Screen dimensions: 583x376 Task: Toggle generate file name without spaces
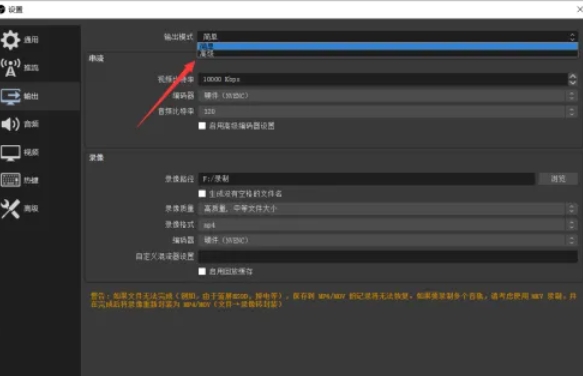tap(202, 194)
